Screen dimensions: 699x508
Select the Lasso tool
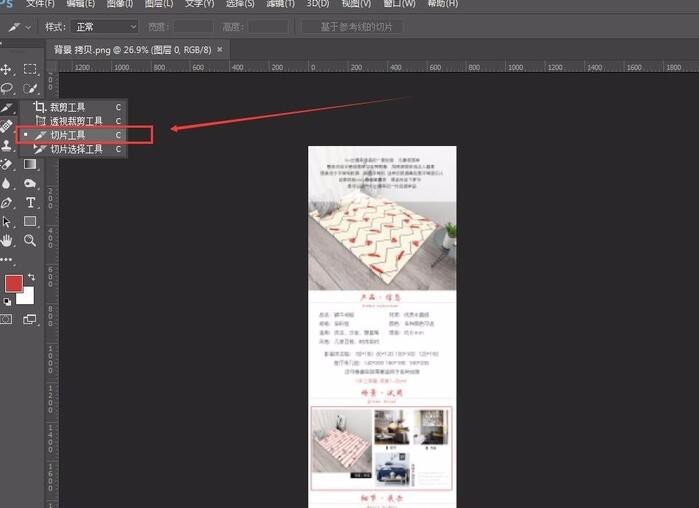(7, 88)
